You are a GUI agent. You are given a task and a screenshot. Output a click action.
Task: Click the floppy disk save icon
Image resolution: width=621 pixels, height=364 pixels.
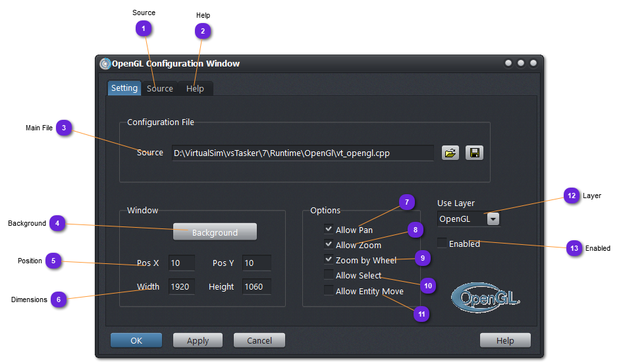point(474,153)
